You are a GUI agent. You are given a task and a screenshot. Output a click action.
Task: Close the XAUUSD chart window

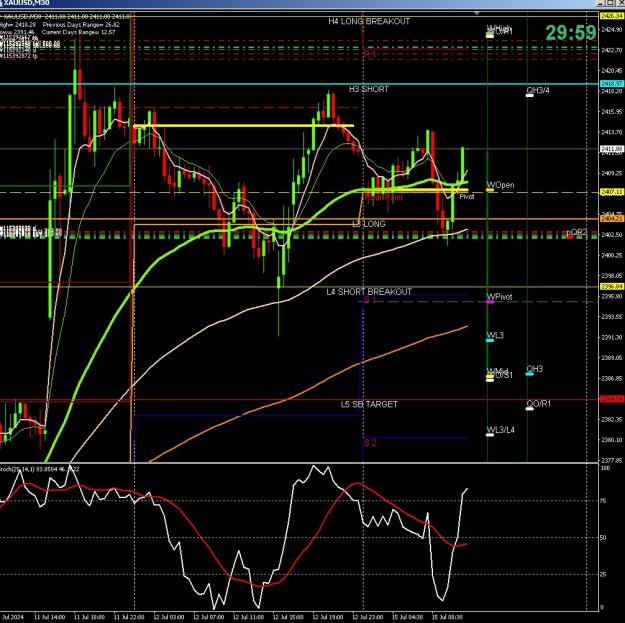coord(620,3)
